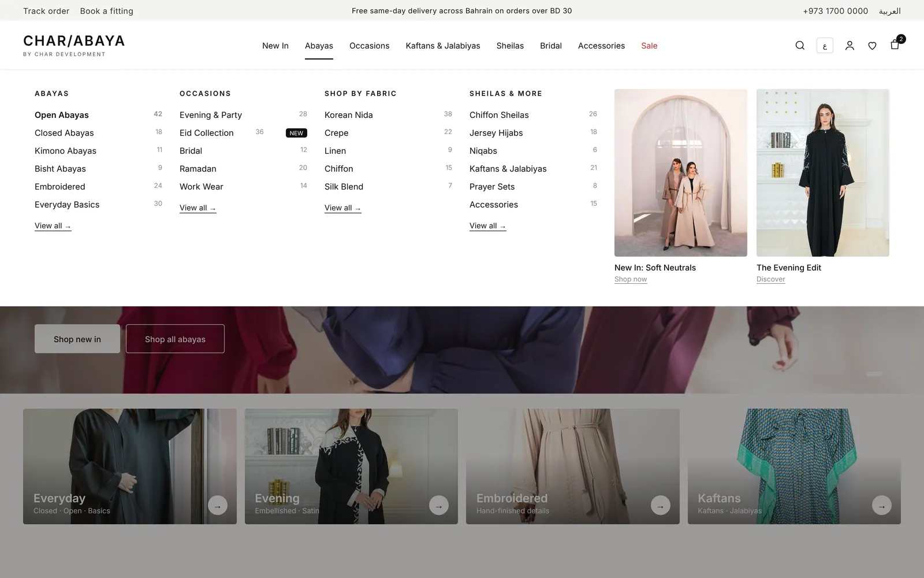Click Shop now under Soft Neutrals
Screen dimensions: 924x578
pyautogui.click(x=631, y=279)
